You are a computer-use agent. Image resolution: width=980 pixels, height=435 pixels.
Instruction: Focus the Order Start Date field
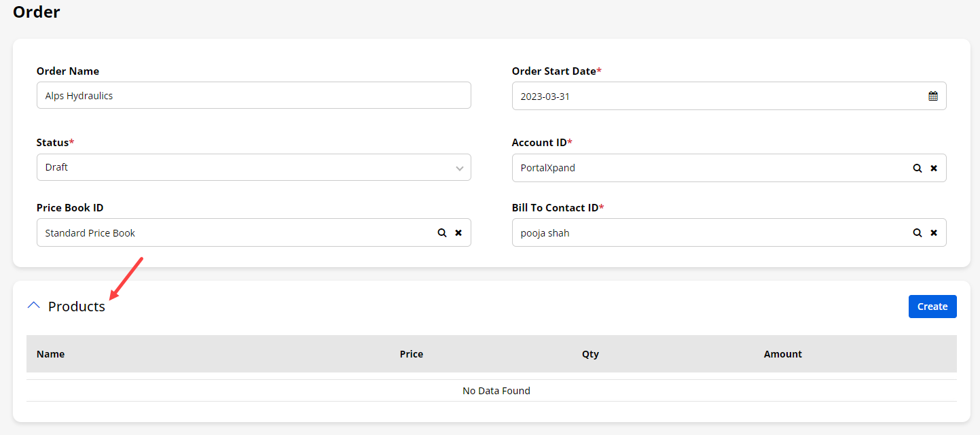click(x=713, y=97)
